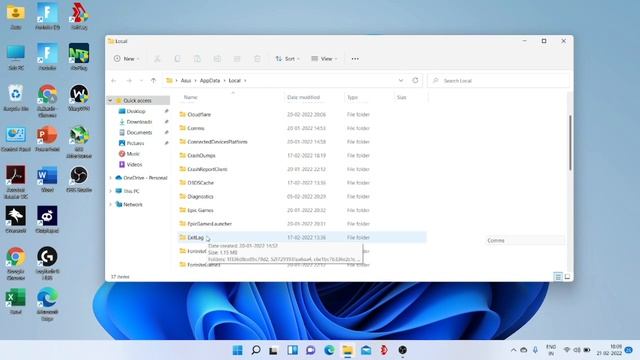Image resolution: width=640 pixels, height=360 pixels.
Task: Switch to details view layout icon
Action: pos(558,277)
